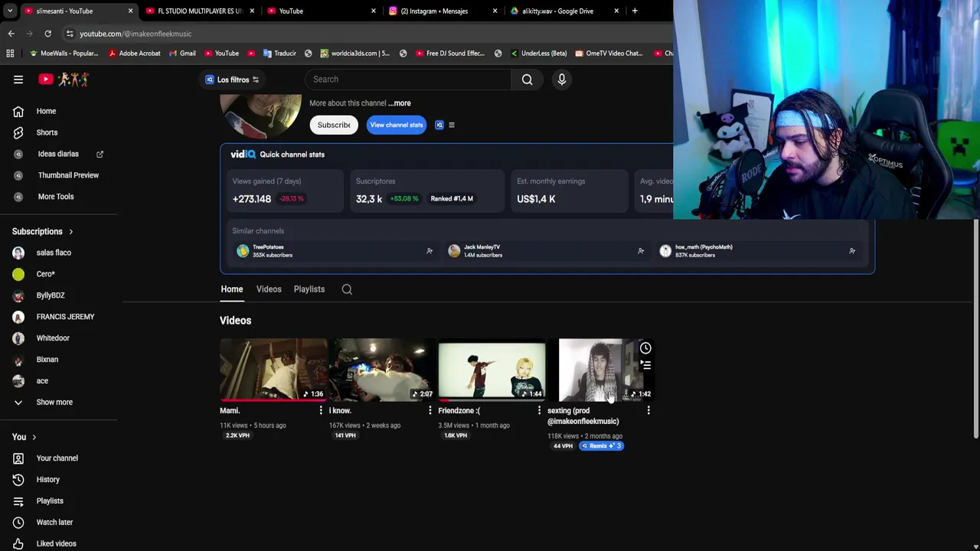The width and height of the screenshot is (980, 551).
Task: Click the Search input field
Action: [408, 80]
